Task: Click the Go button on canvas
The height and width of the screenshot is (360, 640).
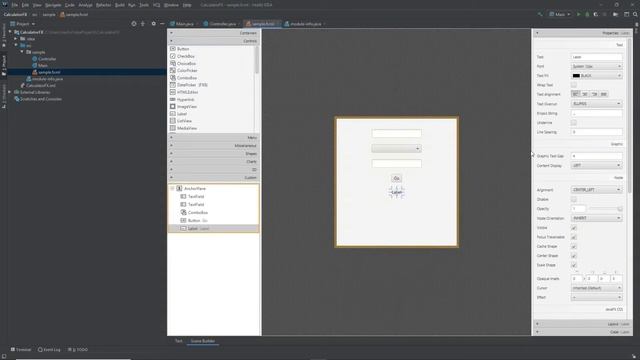Action: click(396, 179)
